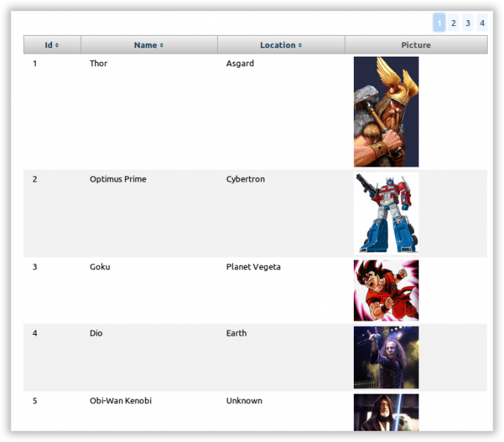This screenshot has height=442, width=504.
Task: Click the Picture column header
Action: [416, 45]
